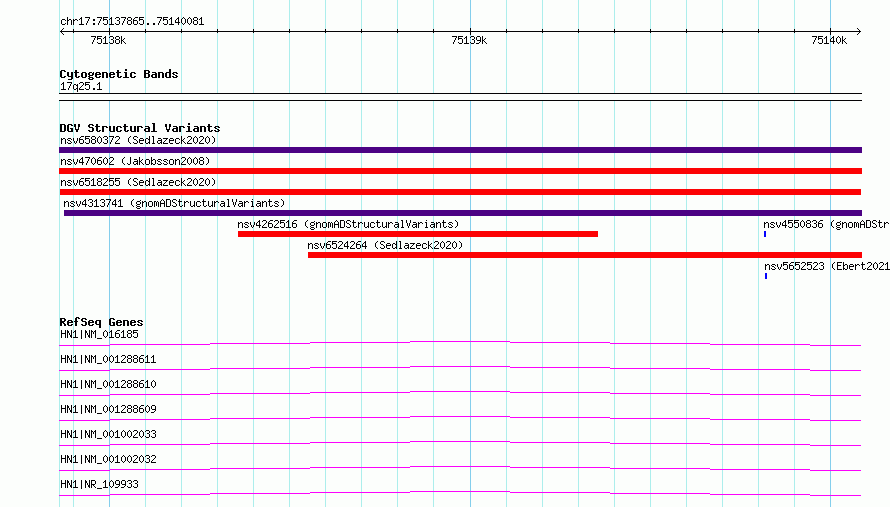Click the HN1|NM_001002032 transcript label
The width and height of the screenshot is (890, 507).
(108, 459)
